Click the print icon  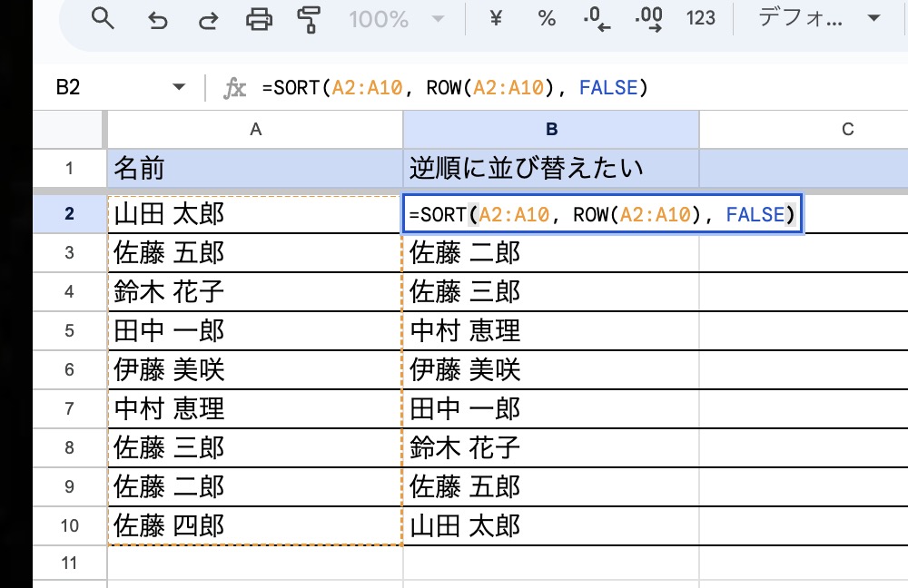(x=261, y=19)
